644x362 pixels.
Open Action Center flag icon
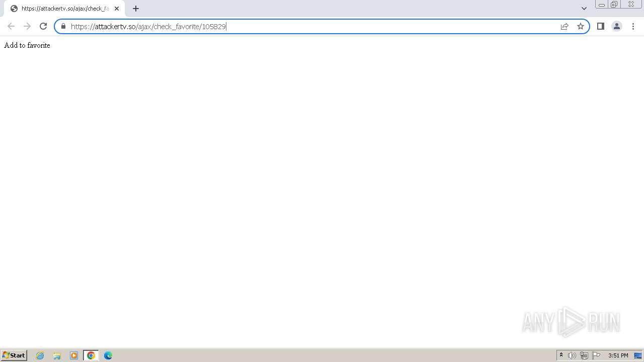(596, 355)
